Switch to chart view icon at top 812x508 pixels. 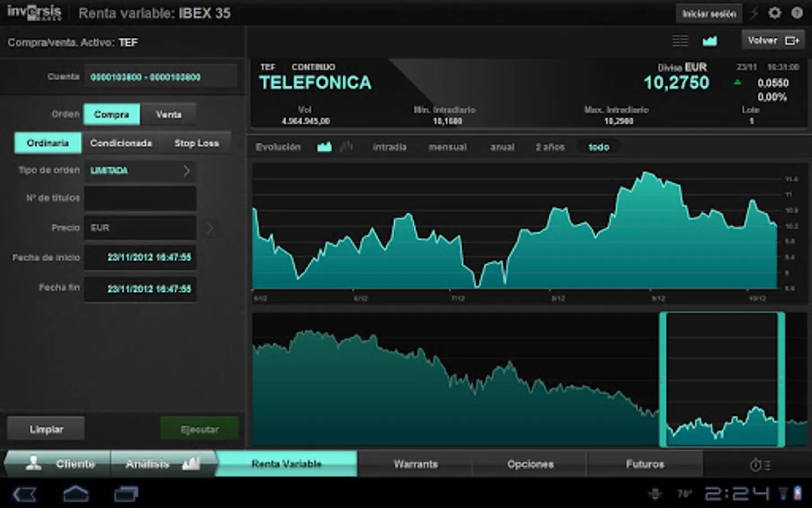pyautogui.click(x=710, y=41)
